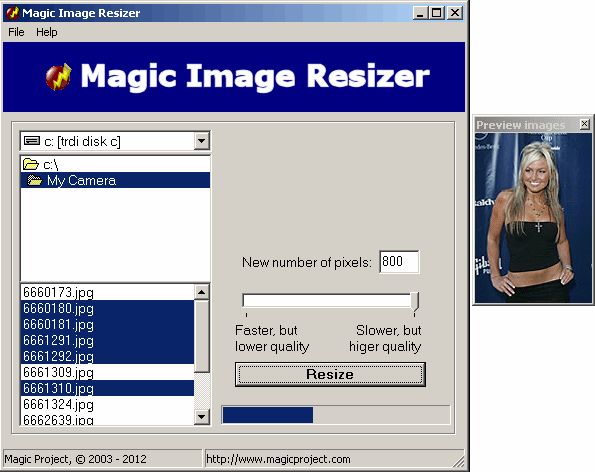The height and width of the screenshot is (472, 595).
Task: Close the Preview images window
Action: [584, 124]
